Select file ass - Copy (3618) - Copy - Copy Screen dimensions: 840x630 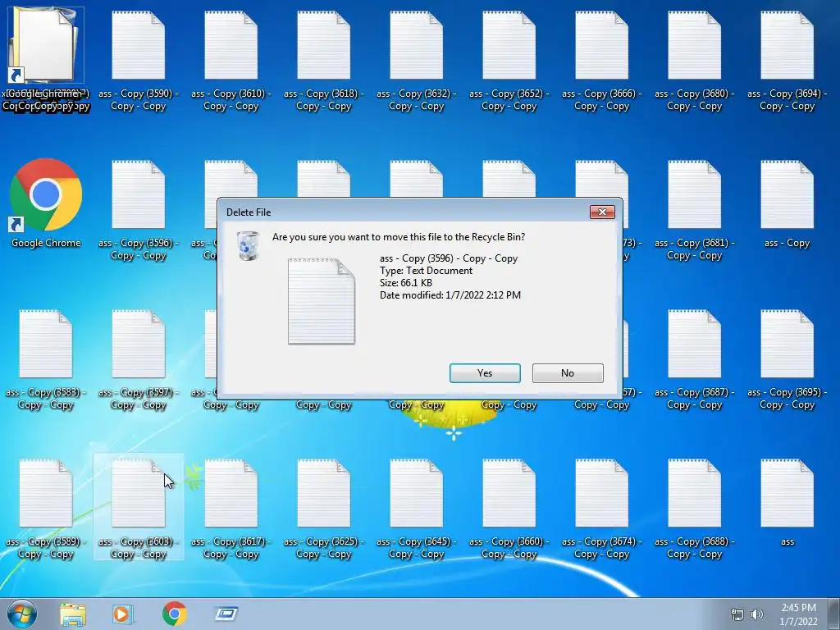coord(323,60)
